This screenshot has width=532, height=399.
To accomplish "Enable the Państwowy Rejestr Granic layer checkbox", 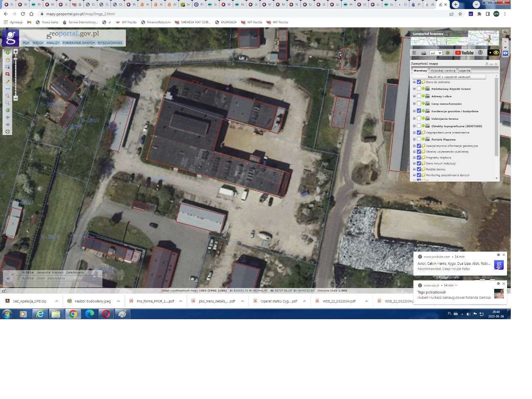I will [419, 89].
